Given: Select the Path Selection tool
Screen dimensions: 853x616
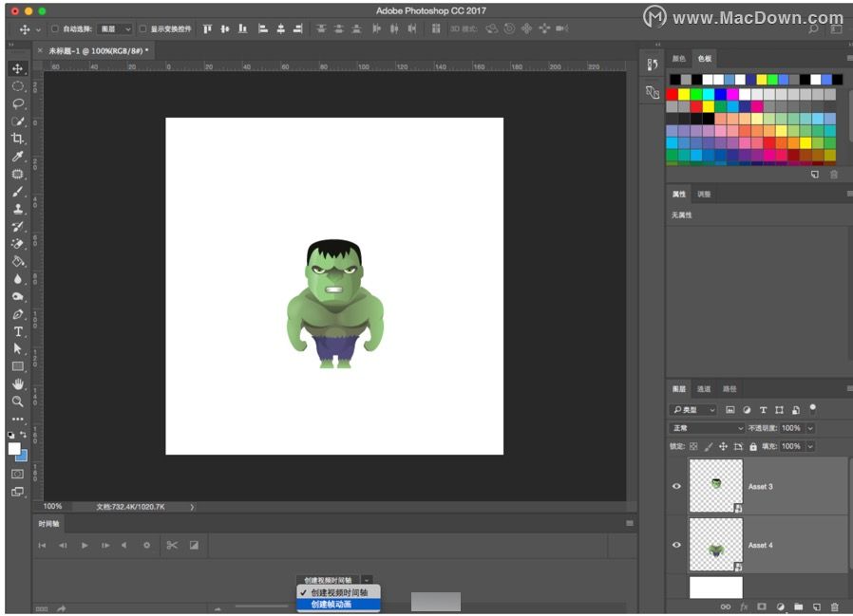Looking at the screenshot, I should 17,348.
